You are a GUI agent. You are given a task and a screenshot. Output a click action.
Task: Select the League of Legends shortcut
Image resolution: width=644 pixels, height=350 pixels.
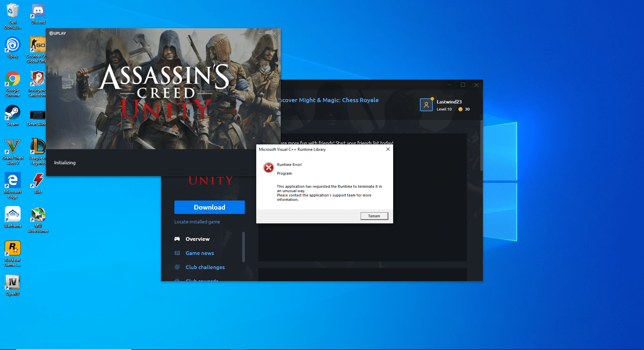tap(38, 152)
